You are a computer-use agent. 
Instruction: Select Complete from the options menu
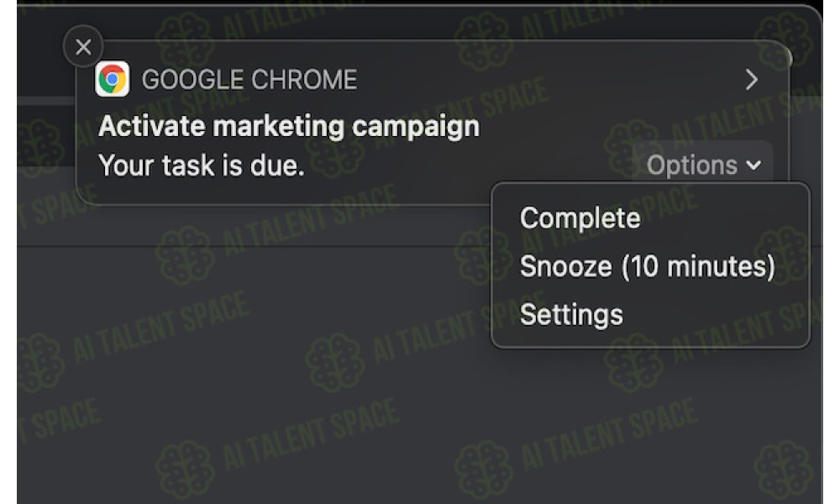(580, 218)
